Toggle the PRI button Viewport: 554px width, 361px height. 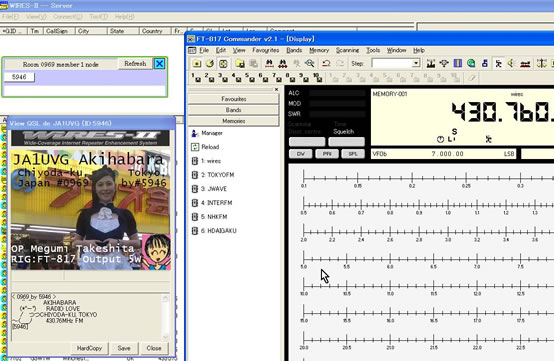[327, 154]
